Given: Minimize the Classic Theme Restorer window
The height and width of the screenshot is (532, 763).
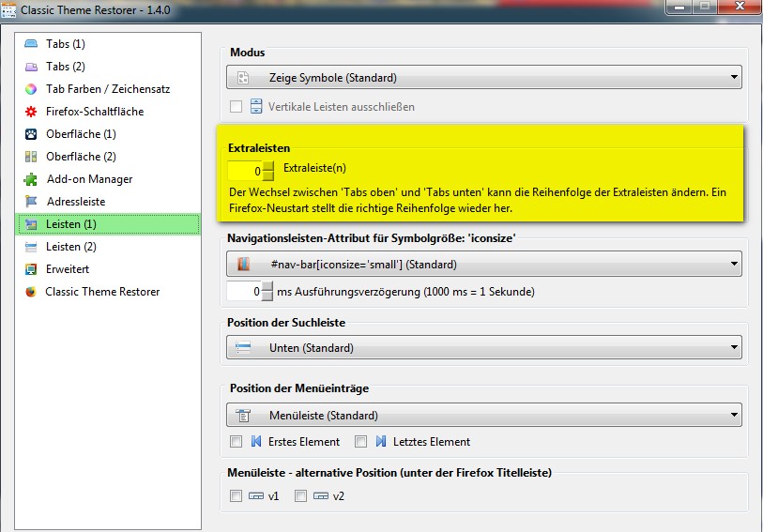Looking at the screenshot, I should [x=679, y=8].
